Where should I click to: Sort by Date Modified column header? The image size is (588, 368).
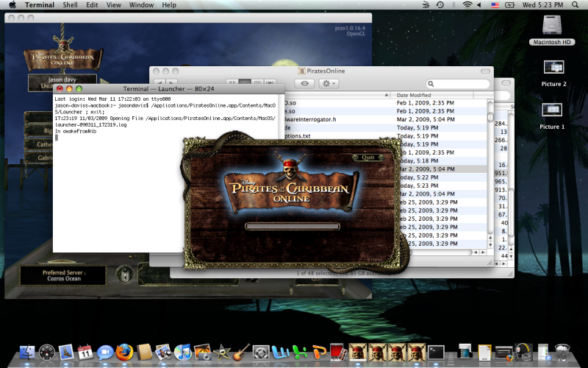pos(431,95)
